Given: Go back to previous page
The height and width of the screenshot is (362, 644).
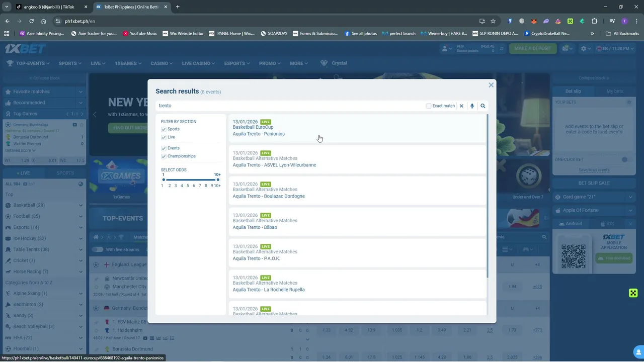Looking at the screenshot, I should [x=7, y=21].
